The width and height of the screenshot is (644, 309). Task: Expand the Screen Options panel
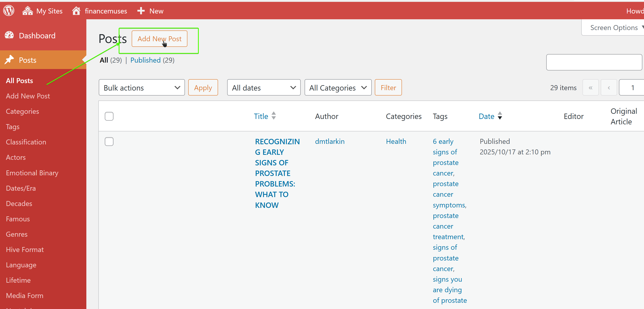614,28
